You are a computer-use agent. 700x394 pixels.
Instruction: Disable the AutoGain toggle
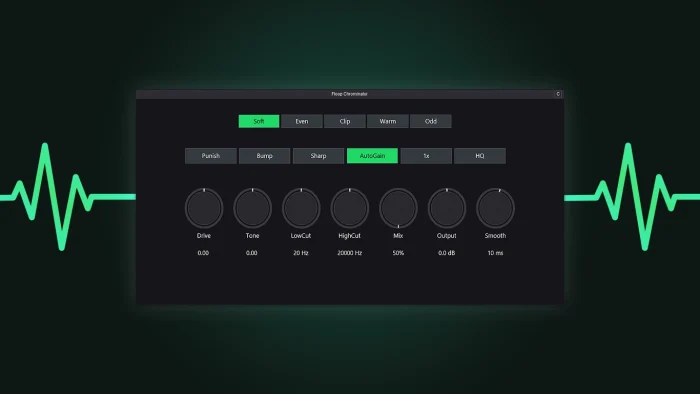[372, 156]
